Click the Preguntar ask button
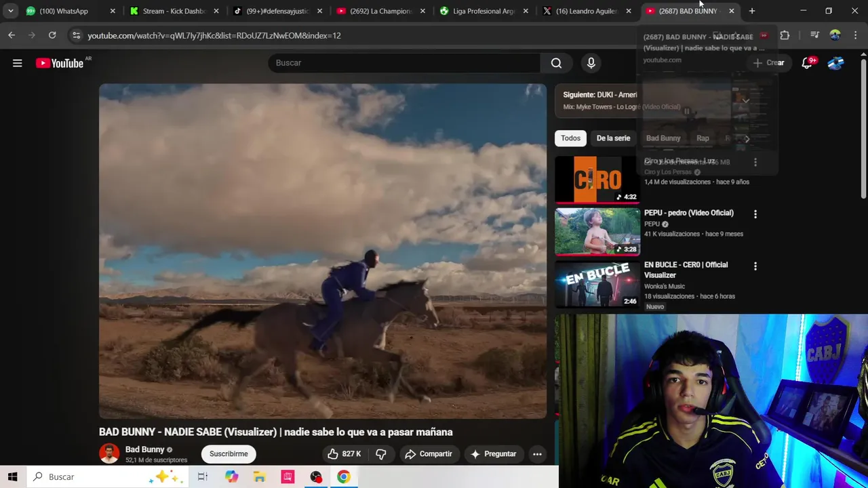Screen dimensions: 868x488 (x=494, y=454)
